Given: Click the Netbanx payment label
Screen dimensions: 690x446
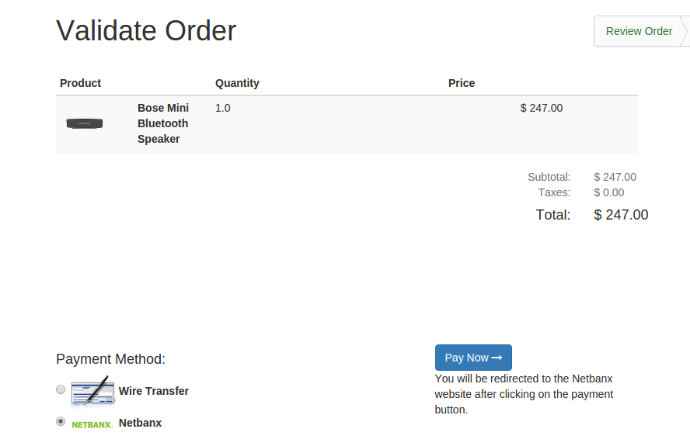Looking at the screenshot, I should point(140,423).
